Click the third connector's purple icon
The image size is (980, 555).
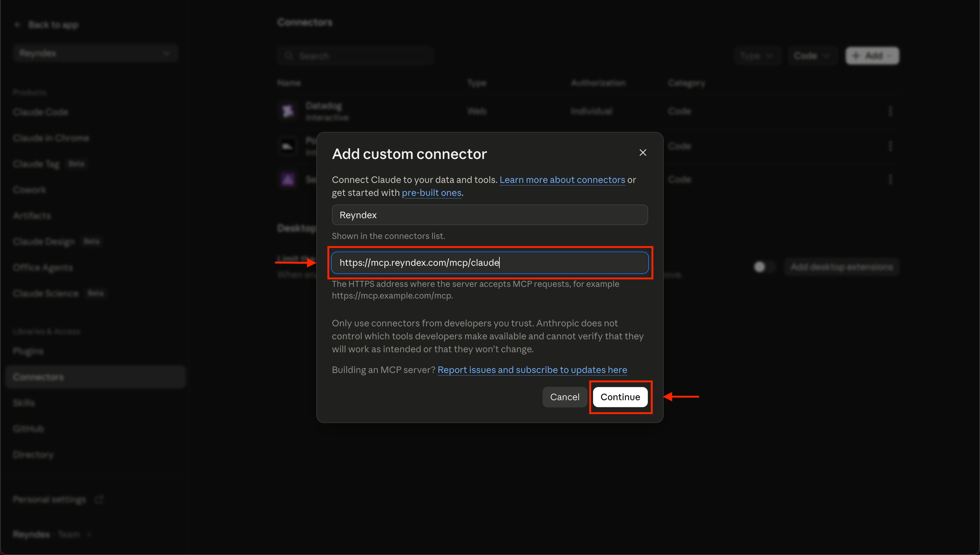tap(288, 179)
